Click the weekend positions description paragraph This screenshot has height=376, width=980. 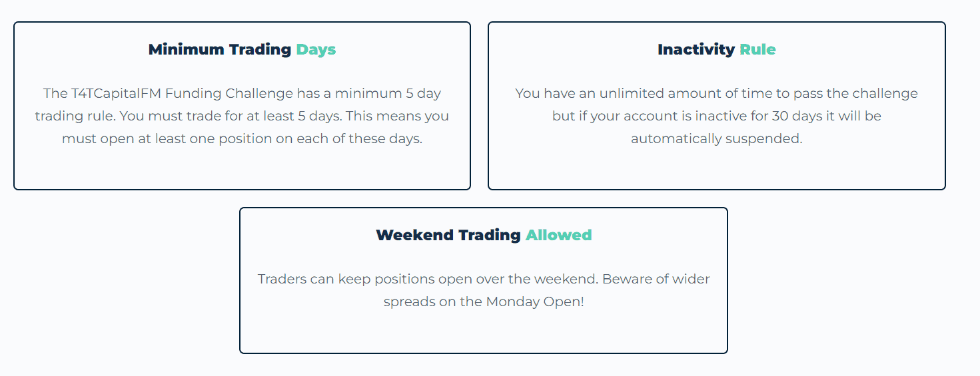[x=484, y=290]
